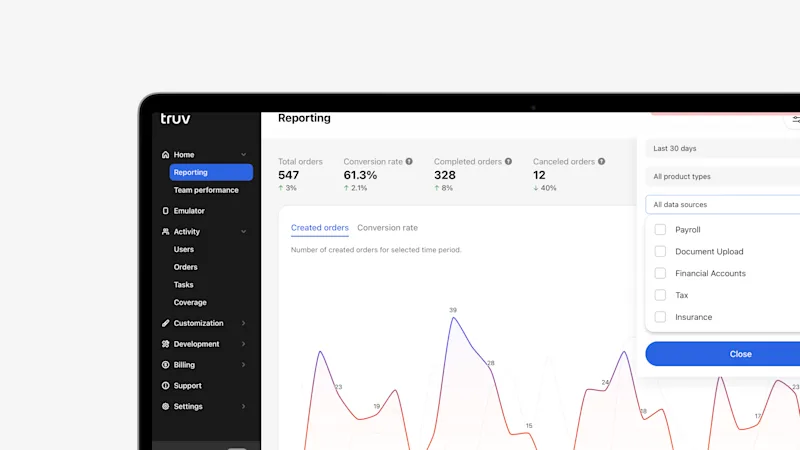Click the 19 data point label
Screen dimensions: 800x450
[377, 407]
